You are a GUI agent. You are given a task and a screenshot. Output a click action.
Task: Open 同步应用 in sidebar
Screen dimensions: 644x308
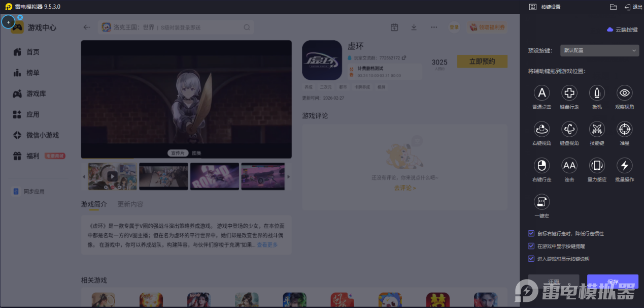click(x=29, y=192)
